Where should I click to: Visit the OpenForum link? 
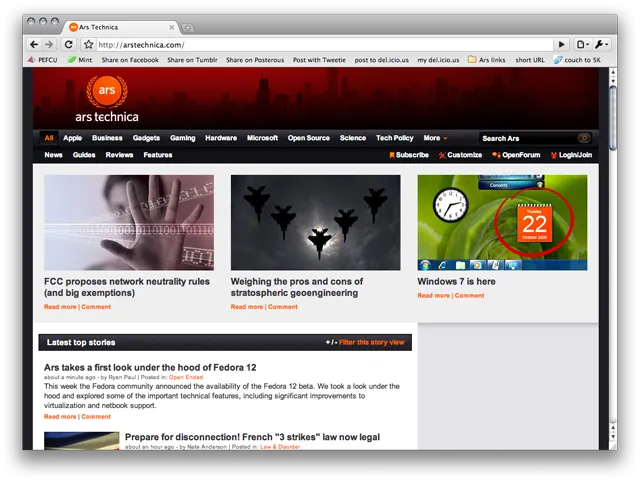click(x=516, y=155)
